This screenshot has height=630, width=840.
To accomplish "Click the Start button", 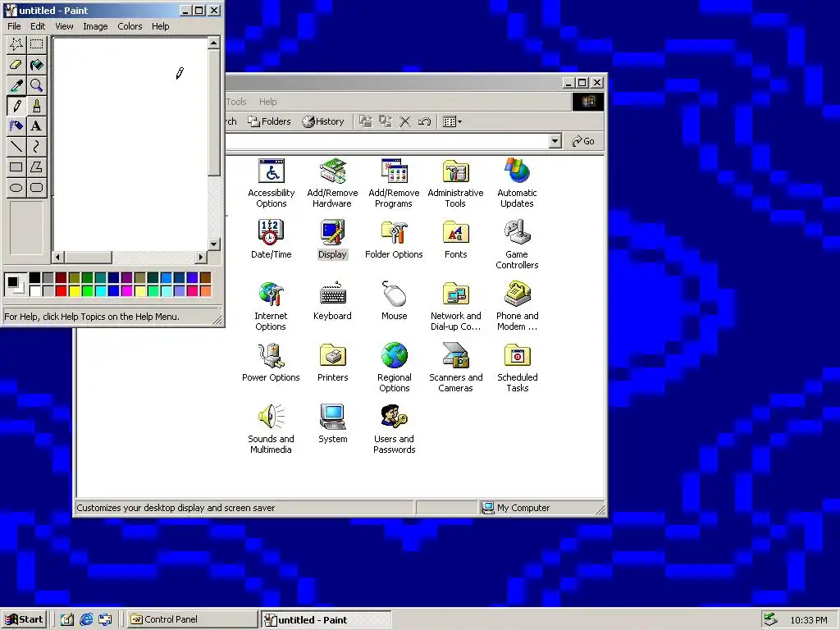I will pos(24,620).
